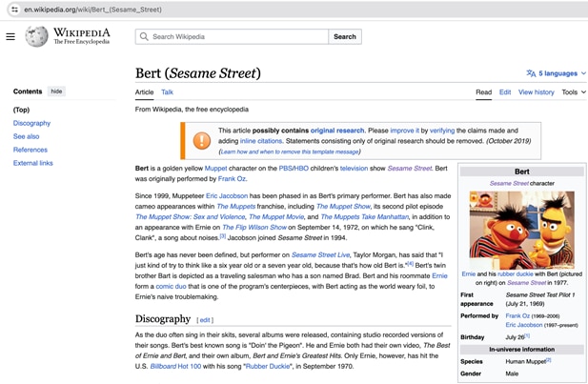Open The Muppet Show: Sex and Violence link
Viewport: 588px width, 384px height.
[x=191, y=216]
